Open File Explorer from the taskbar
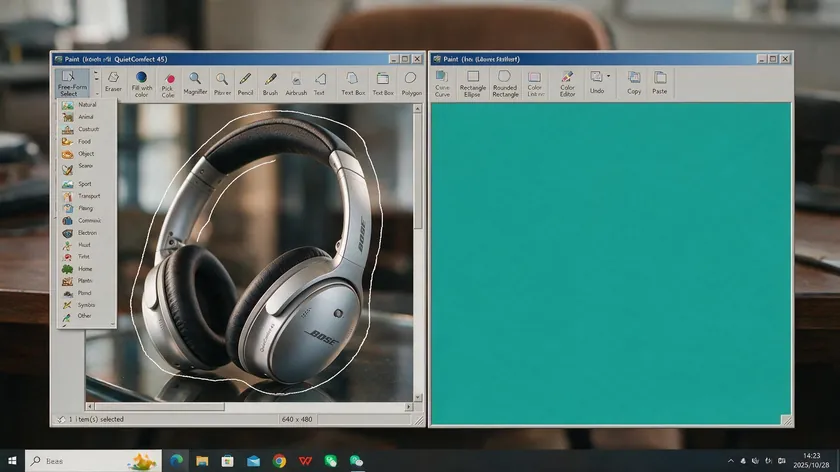This screenshot has width=840, height=472. 202,461
